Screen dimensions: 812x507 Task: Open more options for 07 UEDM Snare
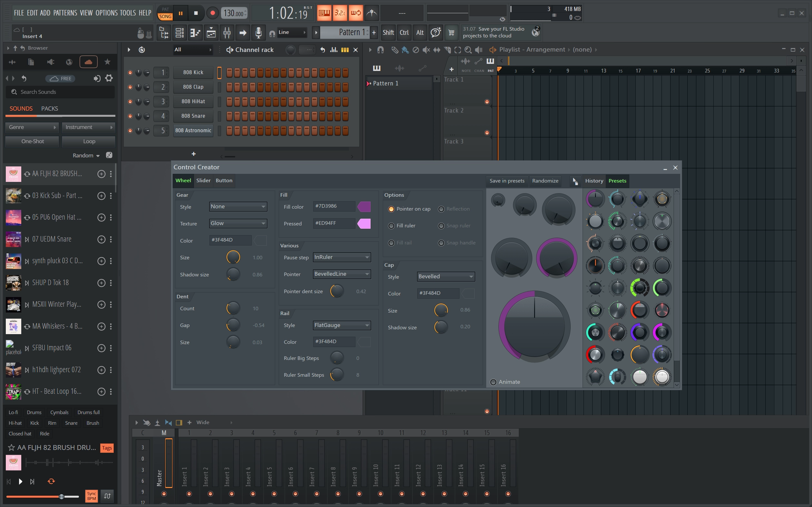point(111,239)
